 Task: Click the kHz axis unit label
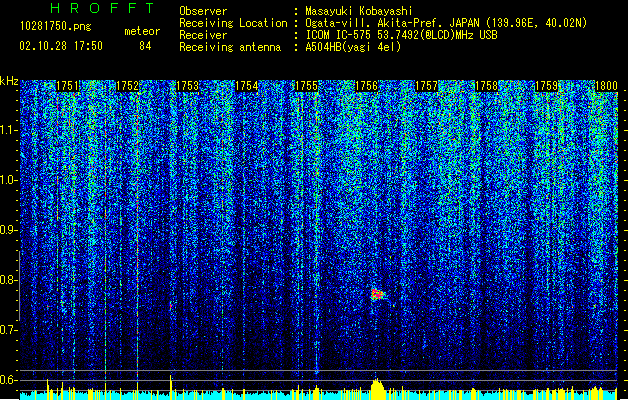point(9,81)
